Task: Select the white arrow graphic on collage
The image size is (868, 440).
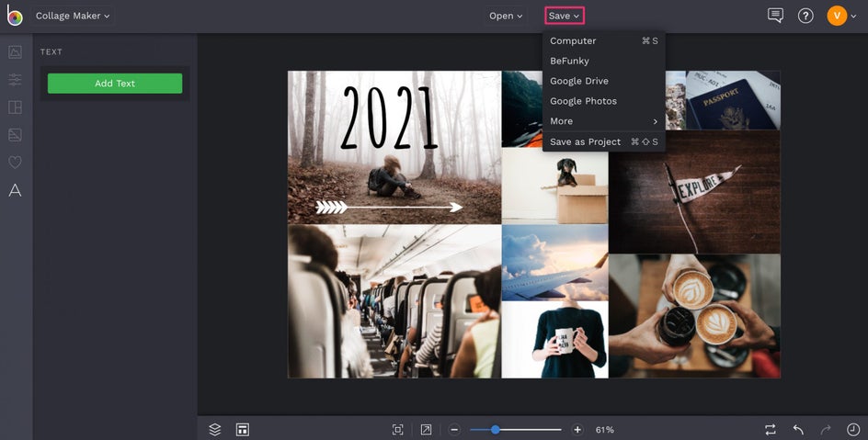Action: [389, 208]
